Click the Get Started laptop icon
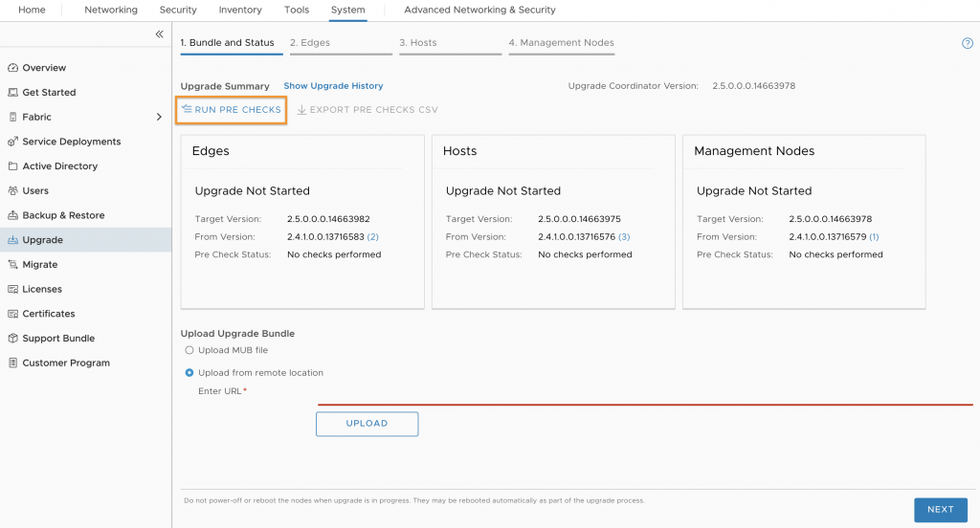 tap(12, 92)
